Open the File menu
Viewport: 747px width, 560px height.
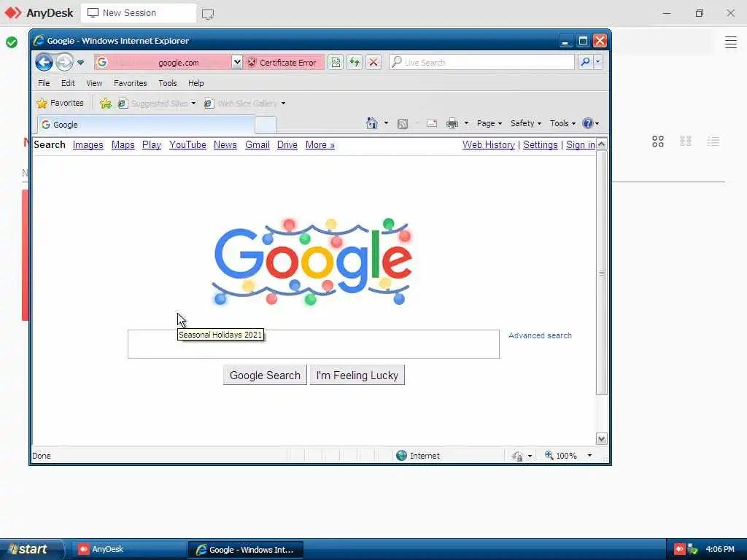pos(44,83)
